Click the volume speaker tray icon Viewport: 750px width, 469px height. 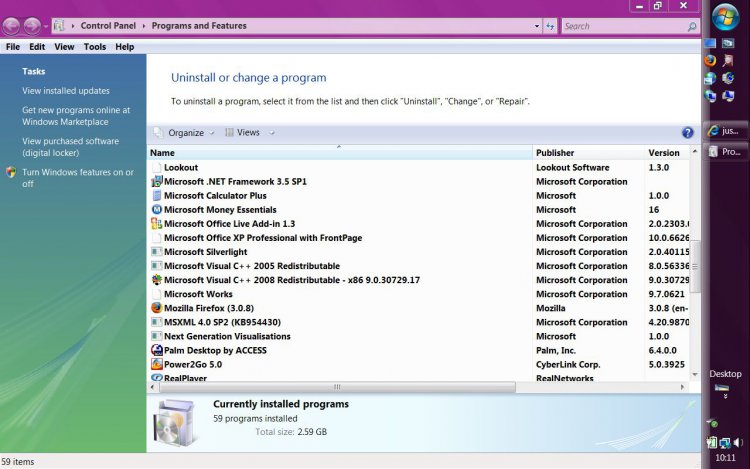[738, 442]
